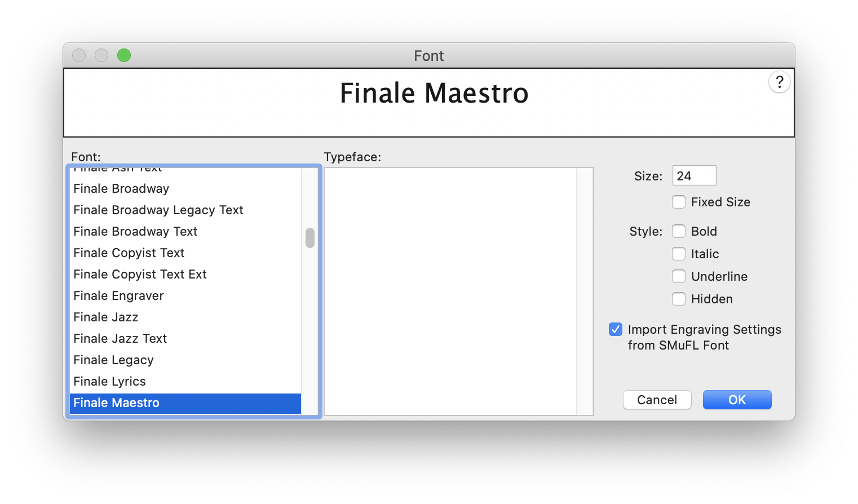The width and height of the screenshot is (858, 504).
Task: Dismiss the dialog with Cancel
Action: tap(657, 400)
